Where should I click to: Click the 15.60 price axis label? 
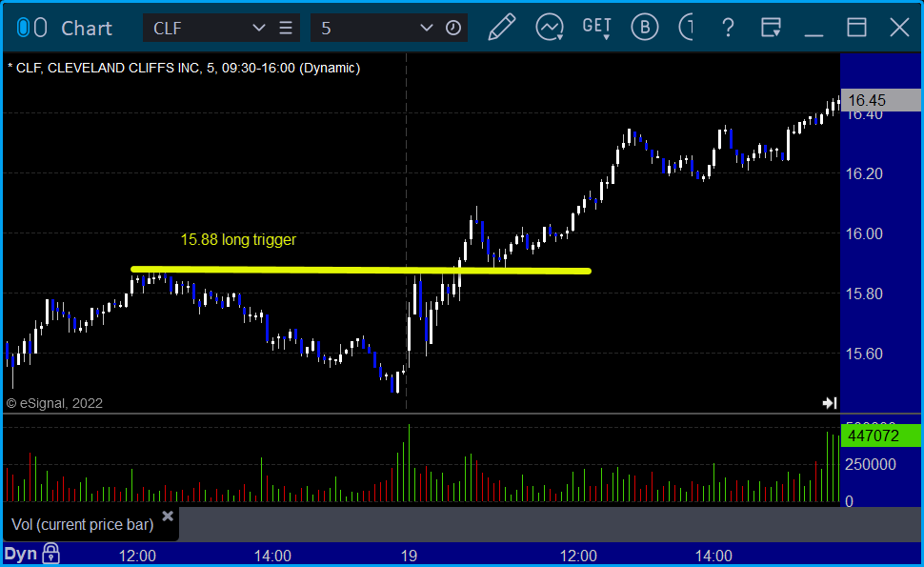click(x=864, y=354)
